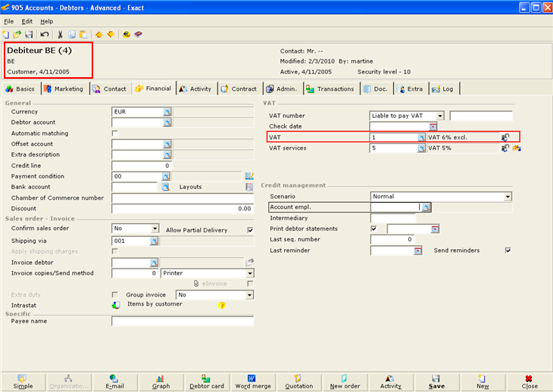
Task: Click the Debtor card button
Action: tap(207, 382)
